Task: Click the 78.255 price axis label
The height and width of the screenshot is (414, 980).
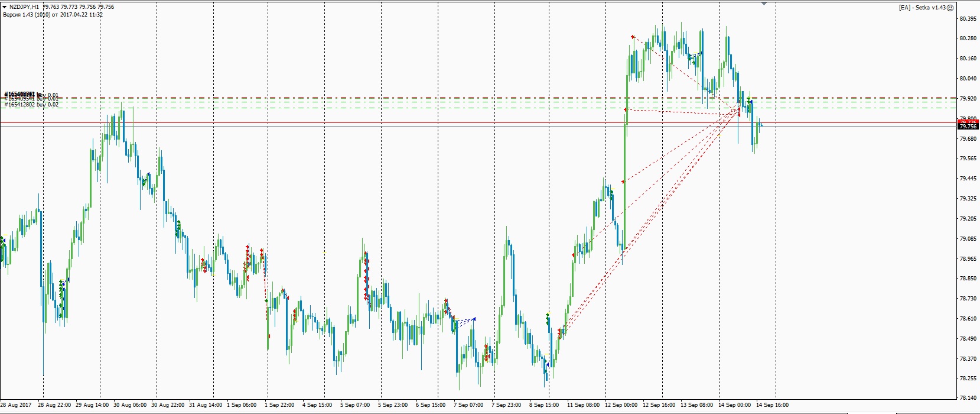Action: pyautogui.click(x=967, y=379)
